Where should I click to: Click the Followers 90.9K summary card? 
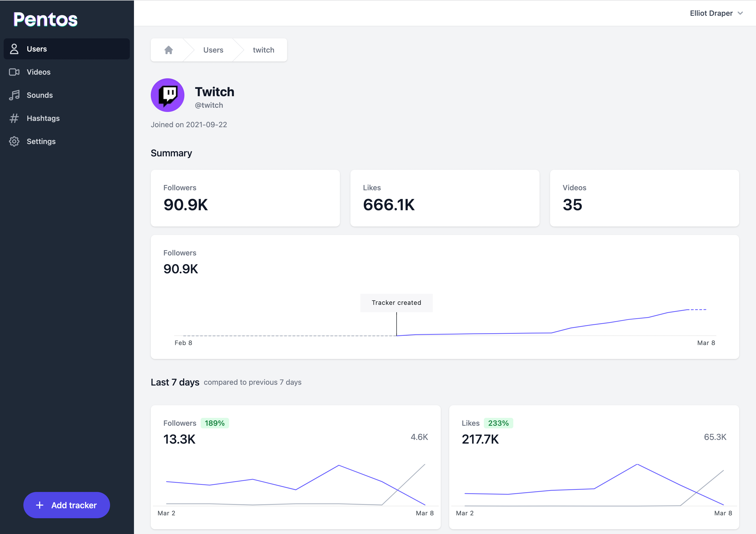tap(245, 198)
